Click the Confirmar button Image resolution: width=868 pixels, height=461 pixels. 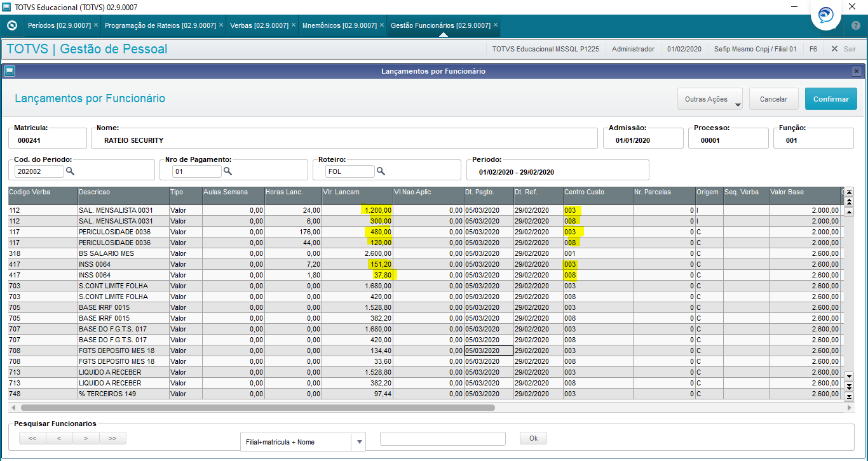coord(831,99)
